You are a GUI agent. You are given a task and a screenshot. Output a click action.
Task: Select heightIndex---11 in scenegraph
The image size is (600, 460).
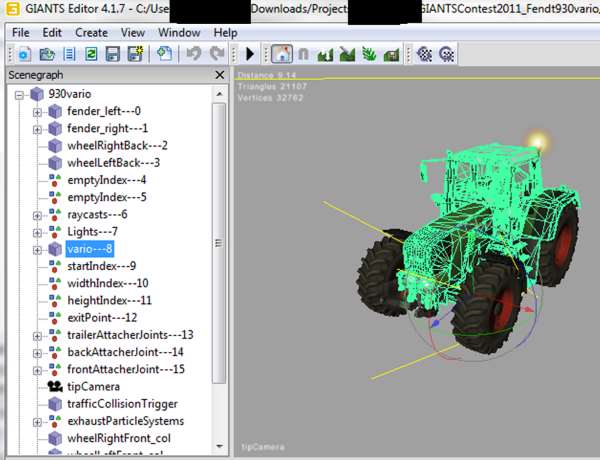click(109, 300)
